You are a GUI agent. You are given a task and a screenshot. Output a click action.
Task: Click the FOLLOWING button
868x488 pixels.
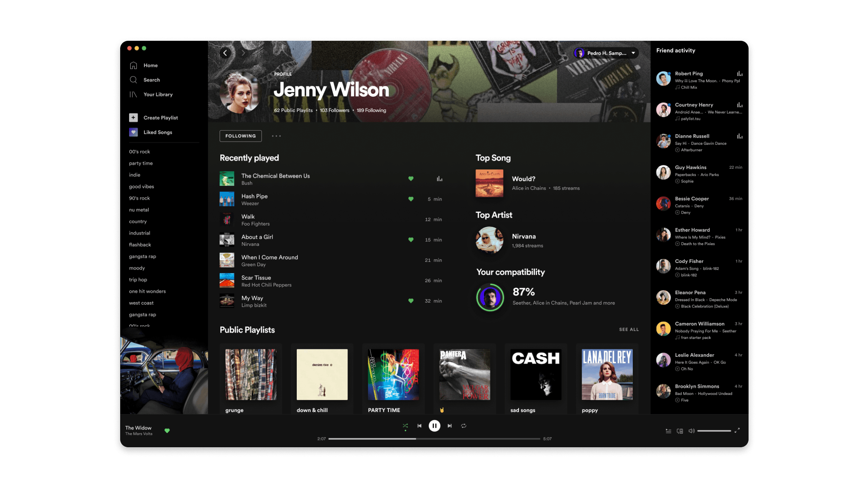[x=240, y=136]
